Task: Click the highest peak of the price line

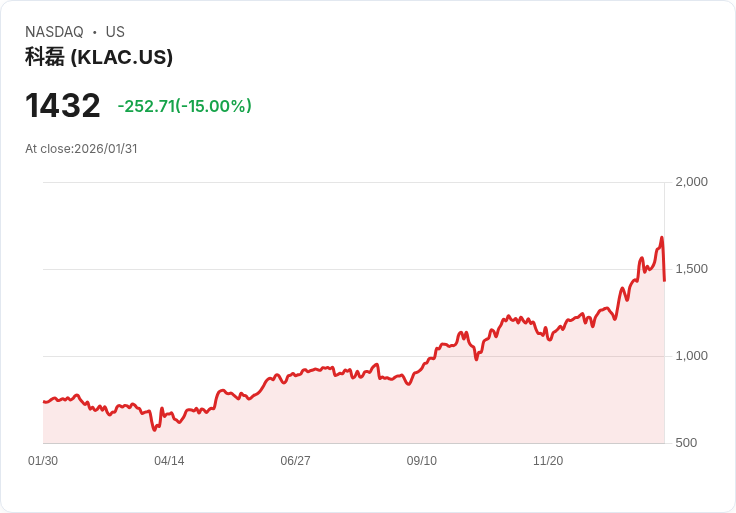Action: pyautogui.click(x=661, y=238)
